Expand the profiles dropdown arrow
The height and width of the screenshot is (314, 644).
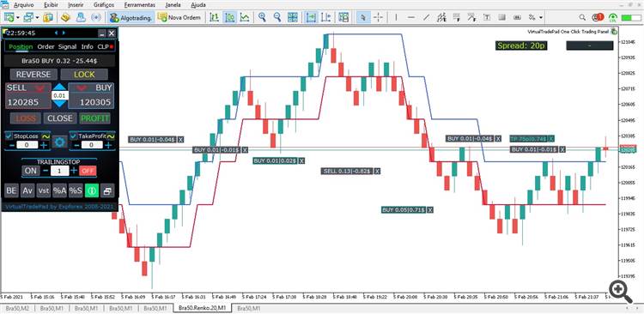[38, 18]
